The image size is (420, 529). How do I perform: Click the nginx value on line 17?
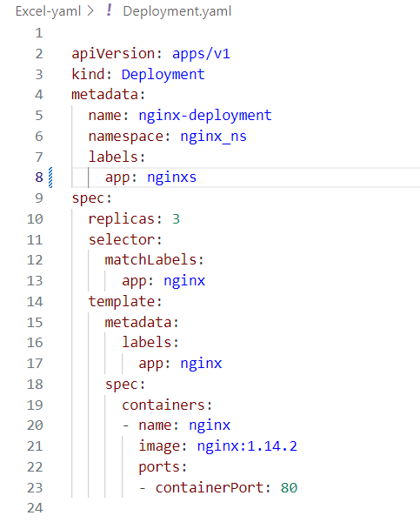pos(201,364)
